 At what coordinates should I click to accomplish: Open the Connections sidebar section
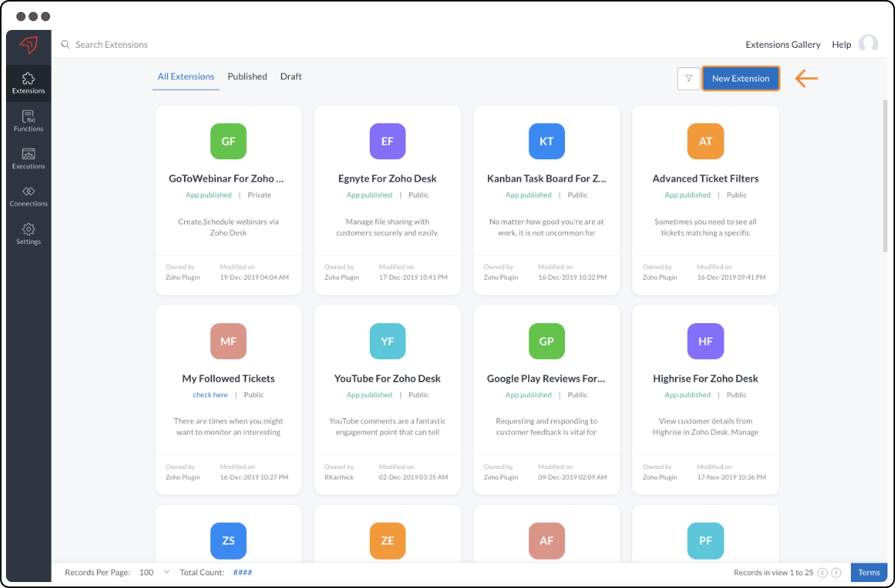pos(28,197)
